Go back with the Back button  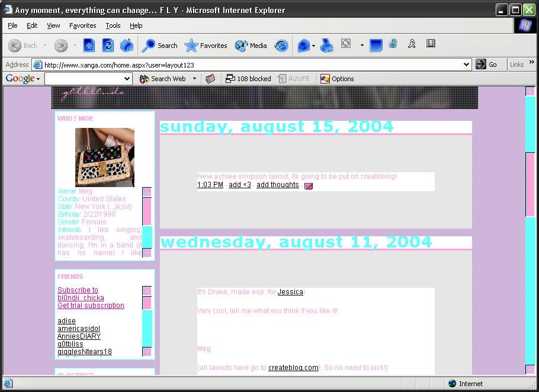(x=23, y=46)
